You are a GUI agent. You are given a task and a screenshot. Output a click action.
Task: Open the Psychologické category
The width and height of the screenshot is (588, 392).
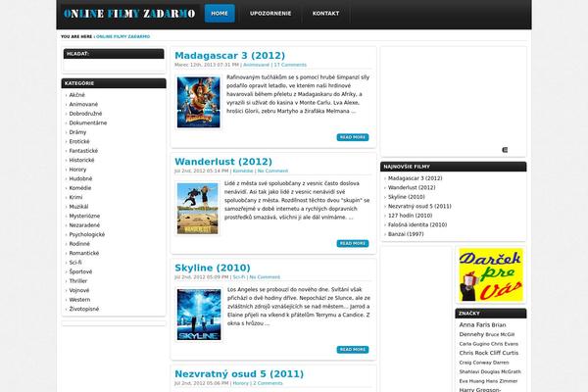(87, 234)
